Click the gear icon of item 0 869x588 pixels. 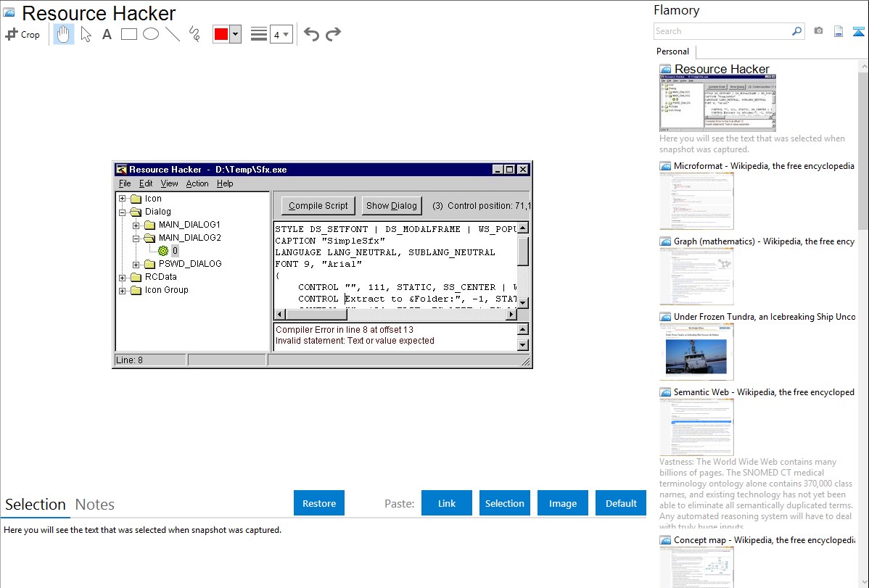(163, 251)
